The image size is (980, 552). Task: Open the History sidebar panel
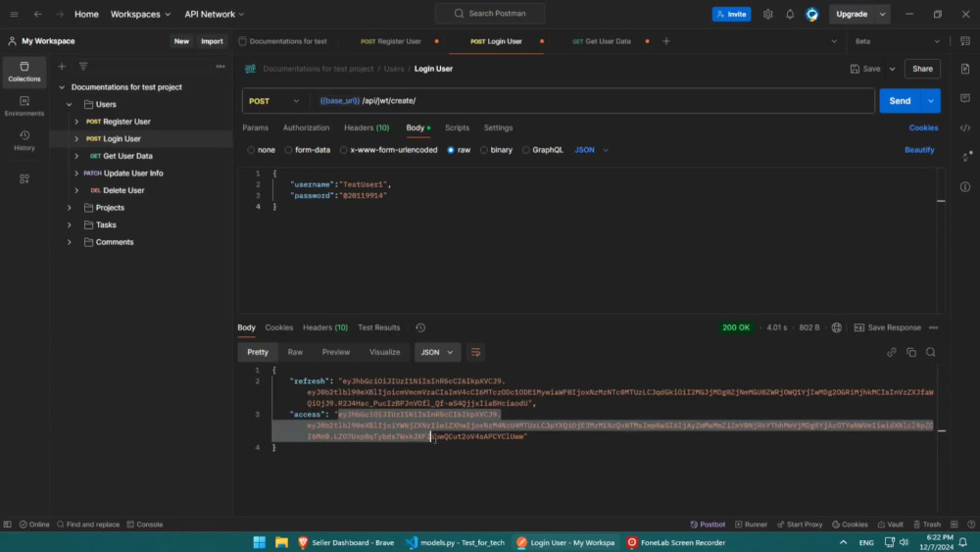[x=24, y=140]
